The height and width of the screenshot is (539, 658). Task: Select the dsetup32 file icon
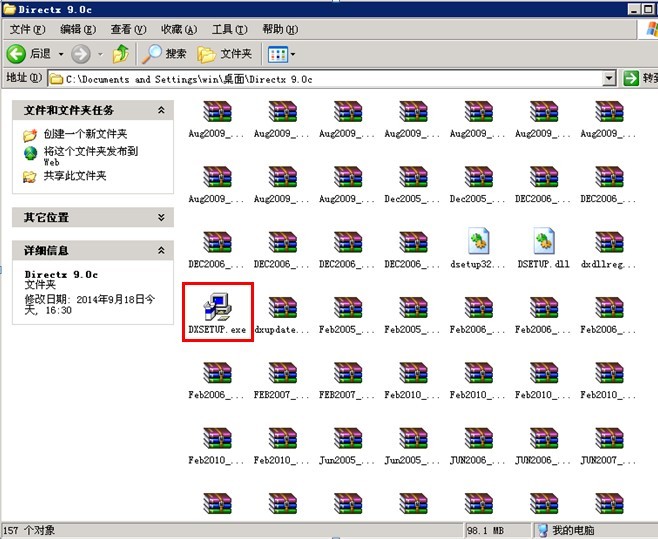click(478, 242)
